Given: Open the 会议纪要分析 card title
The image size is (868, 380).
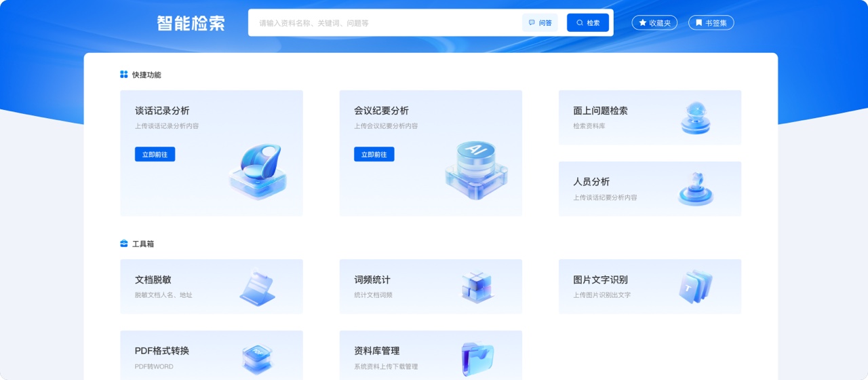Looking at the screenshot, I should pyautogui.click(x=381, y=111).
